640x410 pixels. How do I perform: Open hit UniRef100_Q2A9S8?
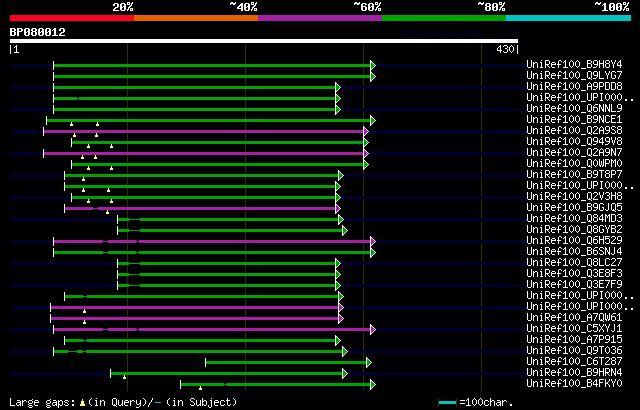tap(574, 131)
